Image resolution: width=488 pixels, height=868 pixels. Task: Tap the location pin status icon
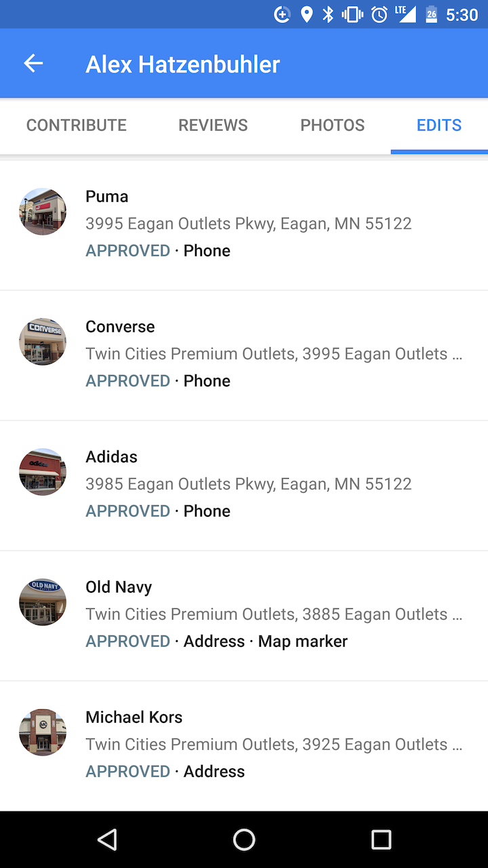306,14
